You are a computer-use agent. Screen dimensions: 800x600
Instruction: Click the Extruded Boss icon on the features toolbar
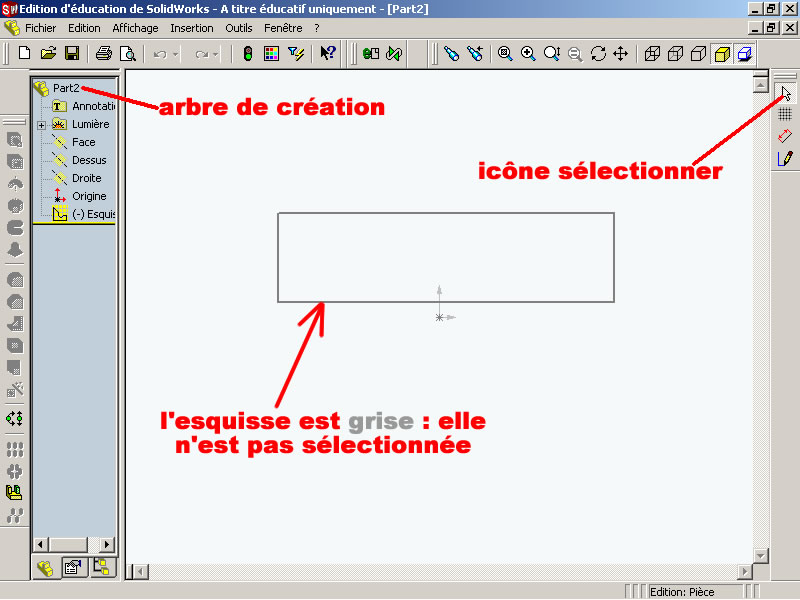coord(15,140)
